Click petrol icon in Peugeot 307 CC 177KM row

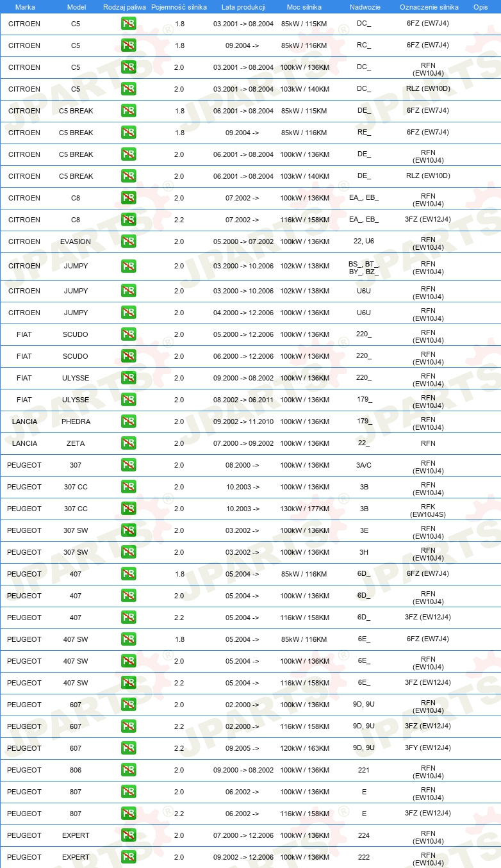point(129,509)
